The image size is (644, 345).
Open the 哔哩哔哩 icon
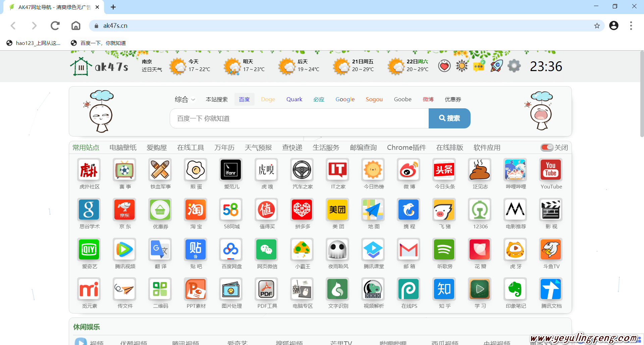pyautogui.click(x=516, y=170)
